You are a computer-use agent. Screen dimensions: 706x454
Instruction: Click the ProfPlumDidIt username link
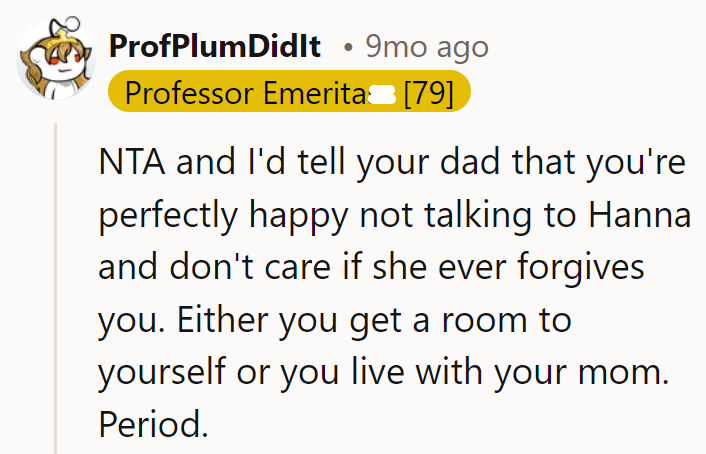pos(215,47)
